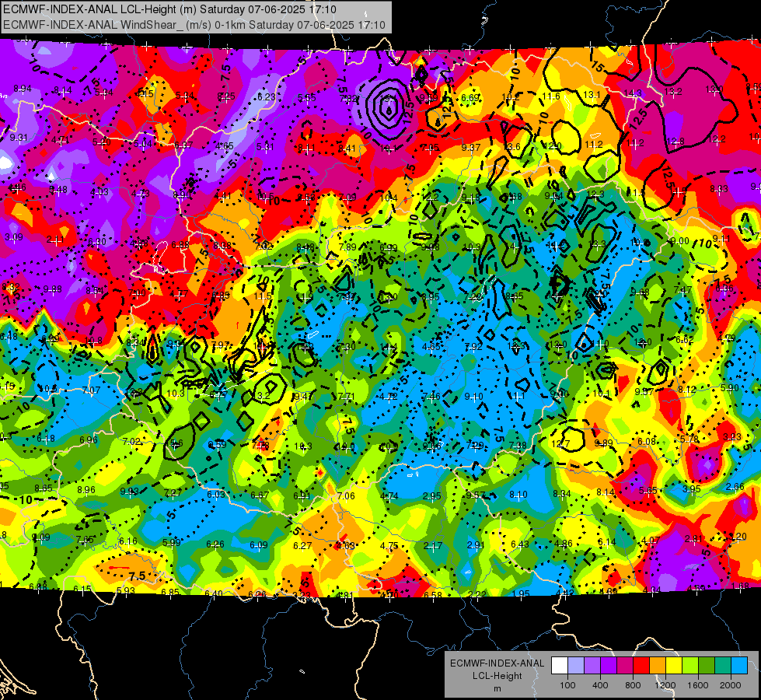This screenshot has height=700, width=761.
Task: Click wind shear value 8.12
Action: click(687, 390)
